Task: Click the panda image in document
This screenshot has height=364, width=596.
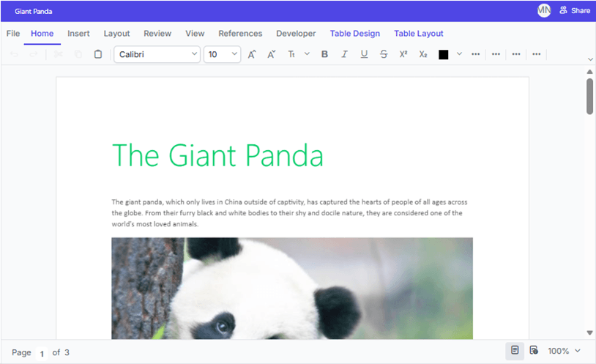Action: pyautogui.click(x=292, y=289)
